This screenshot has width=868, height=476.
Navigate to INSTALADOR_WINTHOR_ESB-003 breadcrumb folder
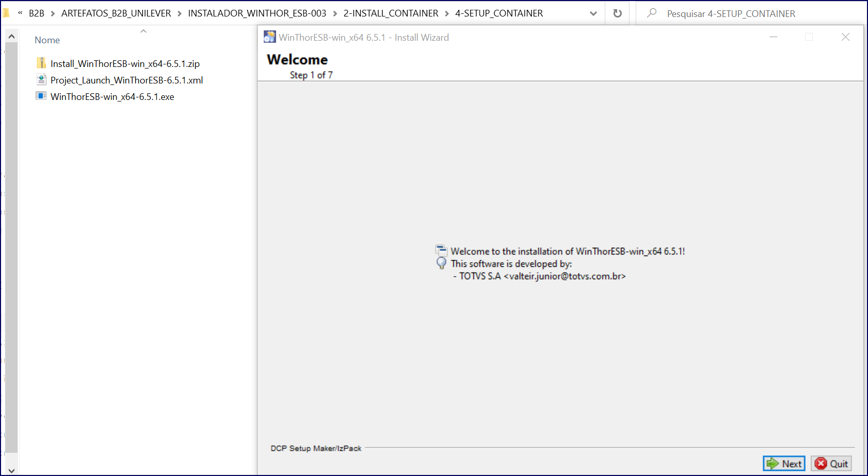[257, 13]
